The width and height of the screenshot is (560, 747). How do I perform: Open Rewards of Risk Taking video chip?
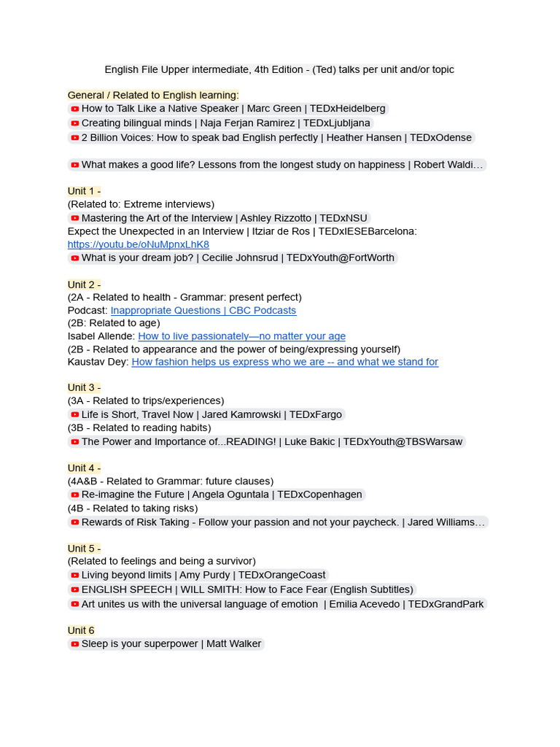(x=278, y=522)
